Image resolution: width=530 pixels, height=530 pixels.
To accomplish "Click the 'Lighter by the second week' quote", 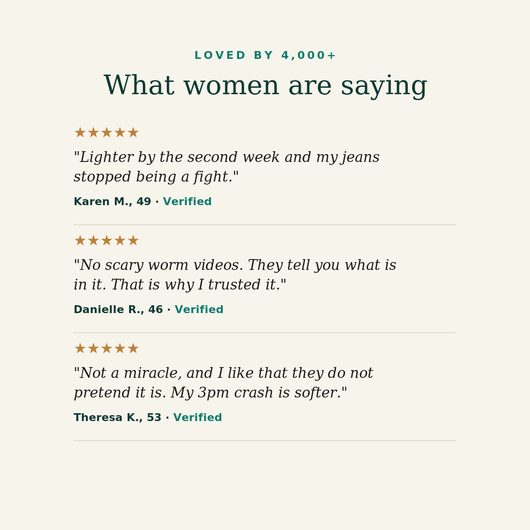I will [226, 167].
